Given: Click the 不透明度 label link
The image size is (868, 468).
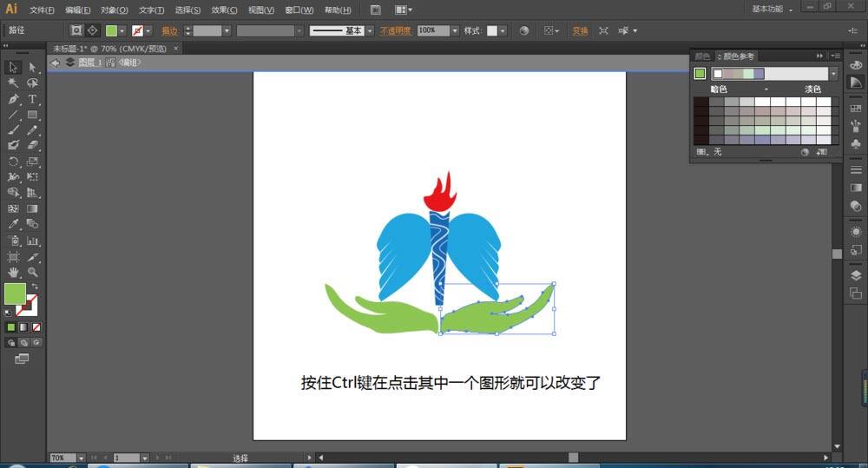Looking at the screenshot, I should coord(395,30).
